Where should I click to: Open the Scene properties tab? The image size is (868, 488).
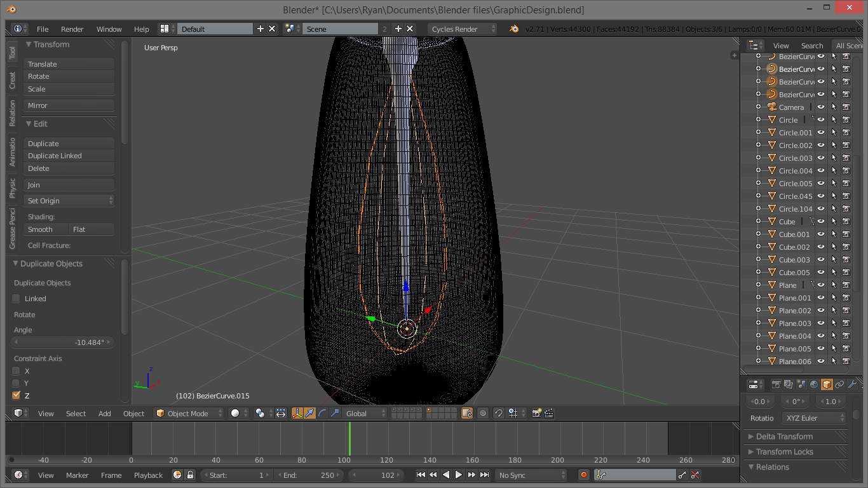[x=801, y=384]
